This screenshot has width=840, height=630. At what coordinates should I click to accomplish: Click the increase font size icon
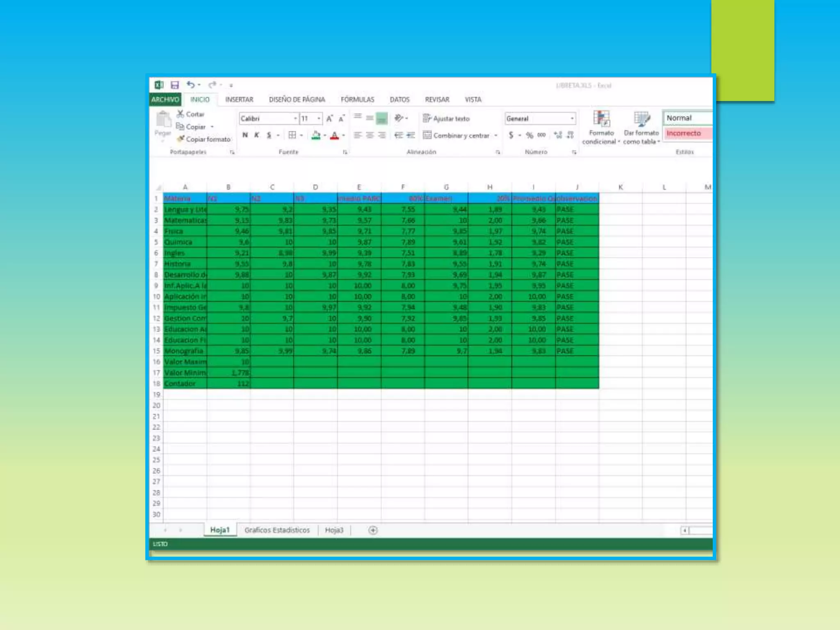point(329,119)
